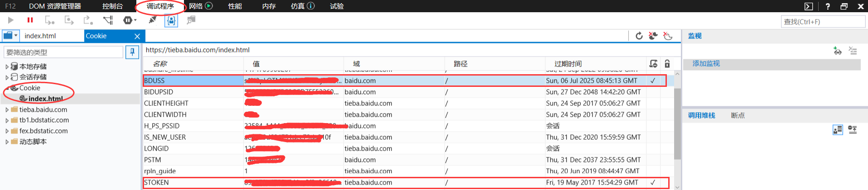This screenshot has height=190, width=868.
Task: Expand the 本地存储 tree node
Action: pyautogui.click(x=7, y=66)
